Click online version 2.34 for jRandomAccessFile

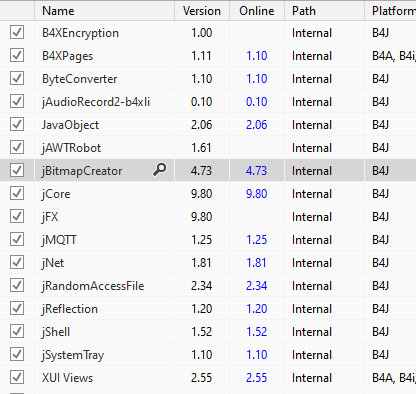pos(257,286)
